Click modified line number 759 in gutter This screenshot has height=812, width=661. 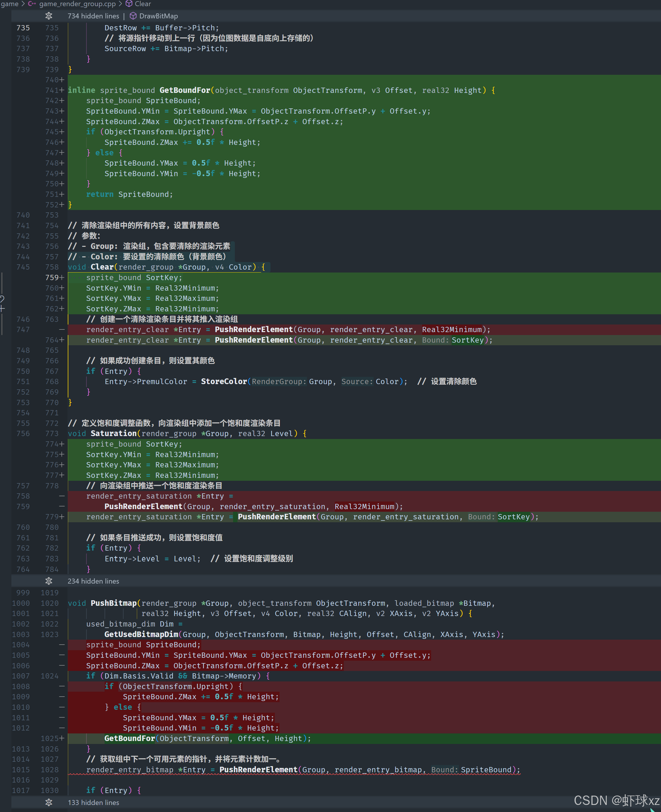pyautogui.click(x=52, y=277)
